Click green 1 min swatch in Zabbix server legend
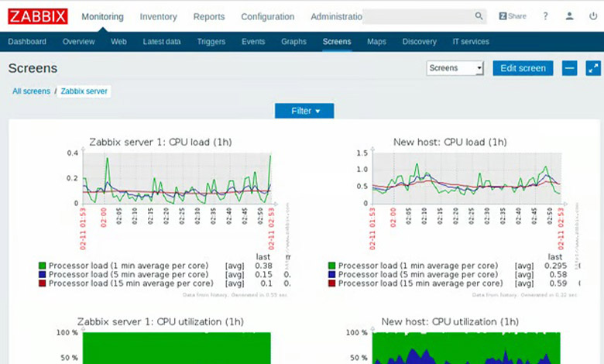 pos(43,266)
